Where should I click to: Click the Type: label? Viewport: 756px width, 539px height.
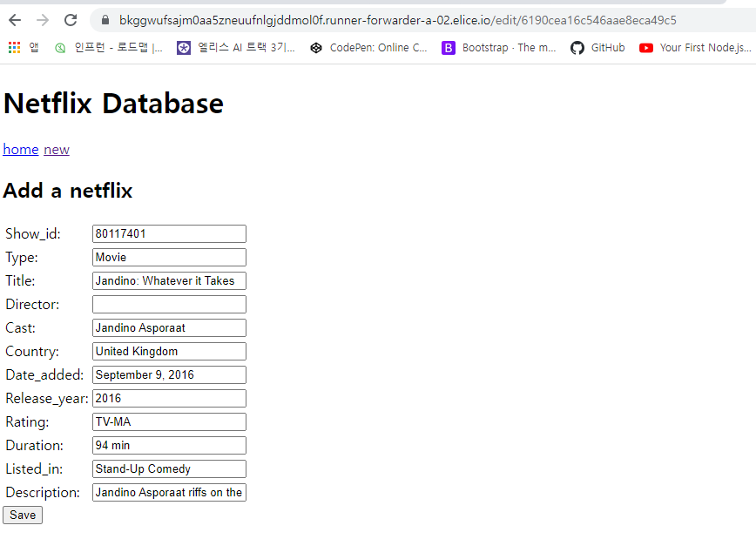coord(21,257)
